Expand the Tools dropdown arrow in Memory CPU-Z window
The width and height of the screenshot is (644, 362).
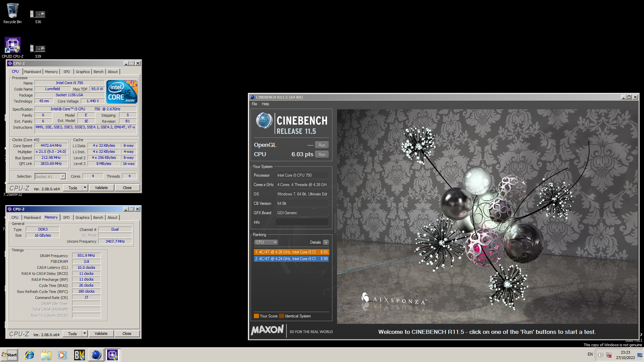coord(85,334)
